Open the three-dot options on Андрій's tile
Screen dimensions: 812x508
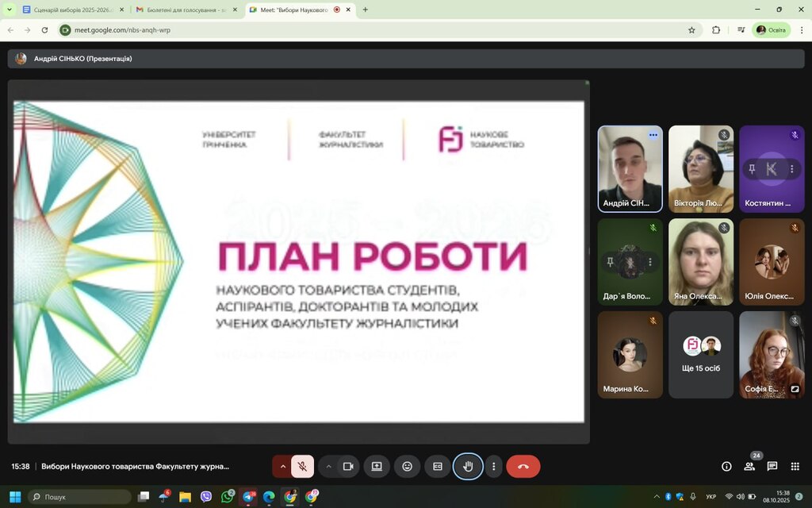pyautogui.click(x=653, y=136)
